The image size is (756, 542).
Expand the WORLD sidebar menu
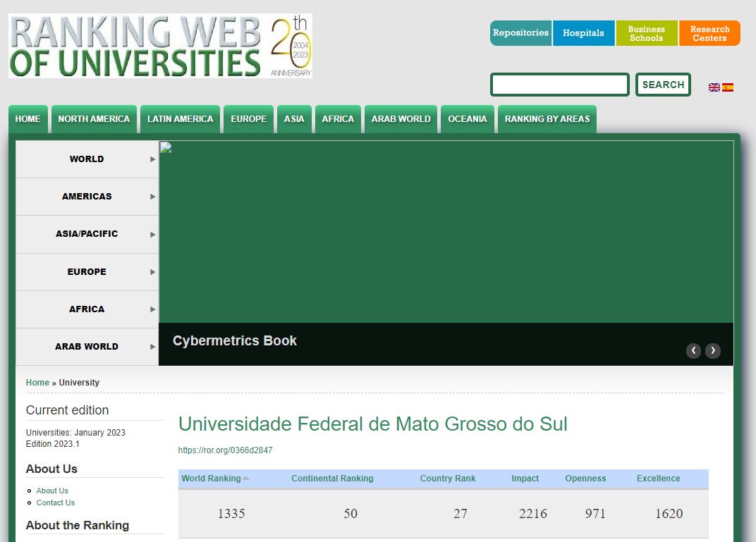87,159
